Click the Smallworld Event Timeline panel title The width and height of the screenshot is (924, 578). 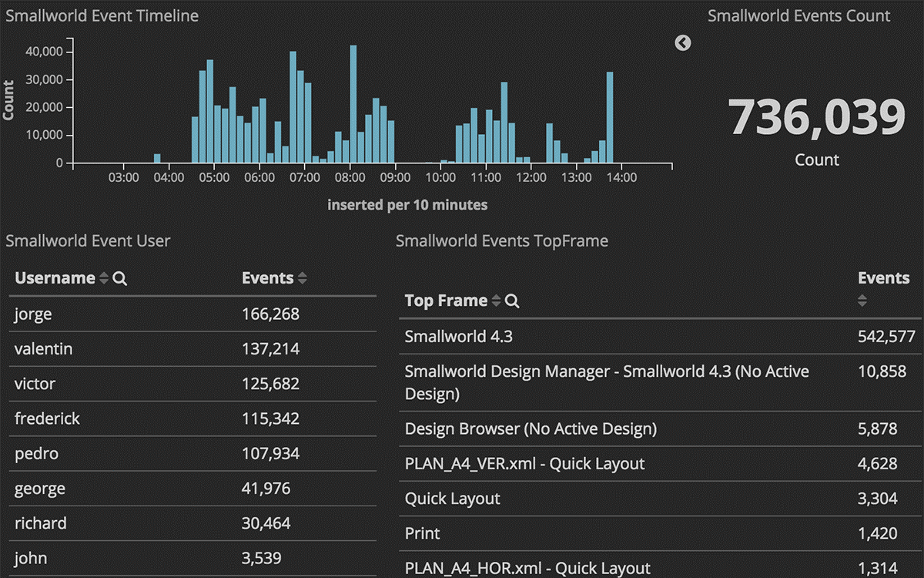tap(102, 16)
